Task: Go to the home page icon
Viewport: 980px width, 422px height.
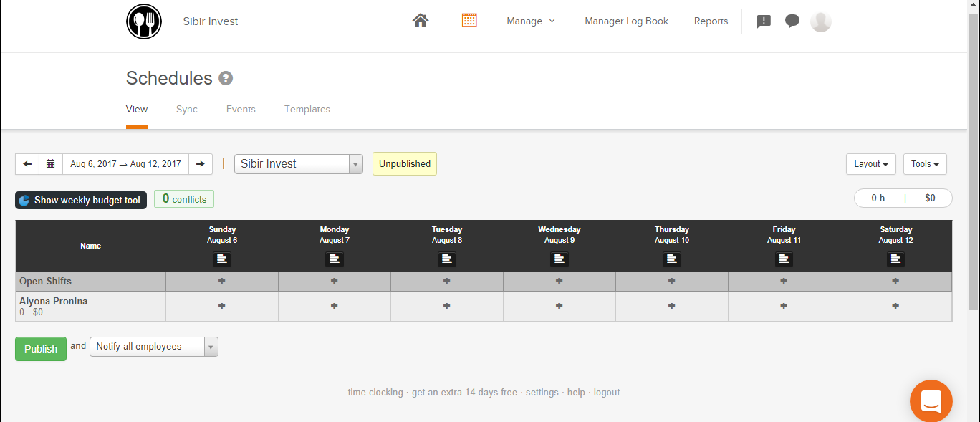Action: pyautogui.click(x=421, y=21)
